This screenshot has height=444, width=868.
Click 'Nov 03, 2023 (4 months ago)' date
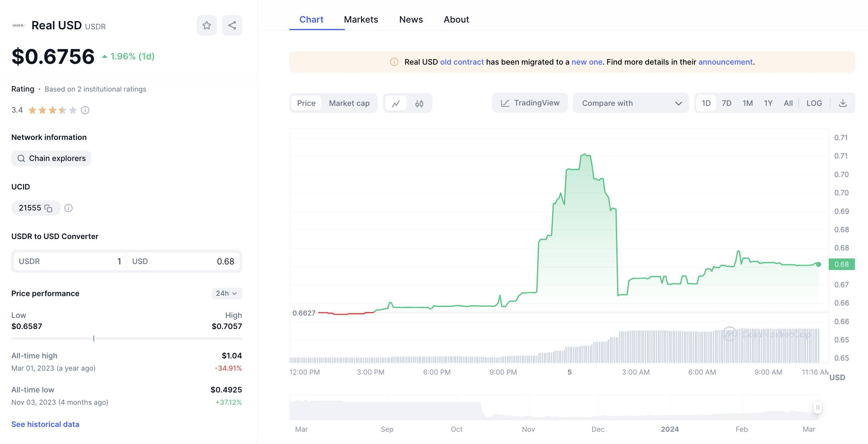pyautogui.click(x=60, y=402)
